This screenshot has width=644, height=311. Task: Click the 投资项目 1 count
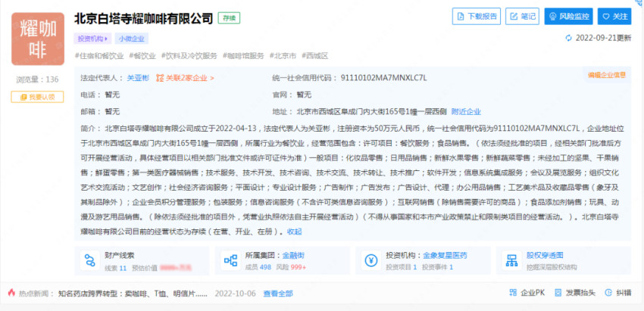coord(402,268)
